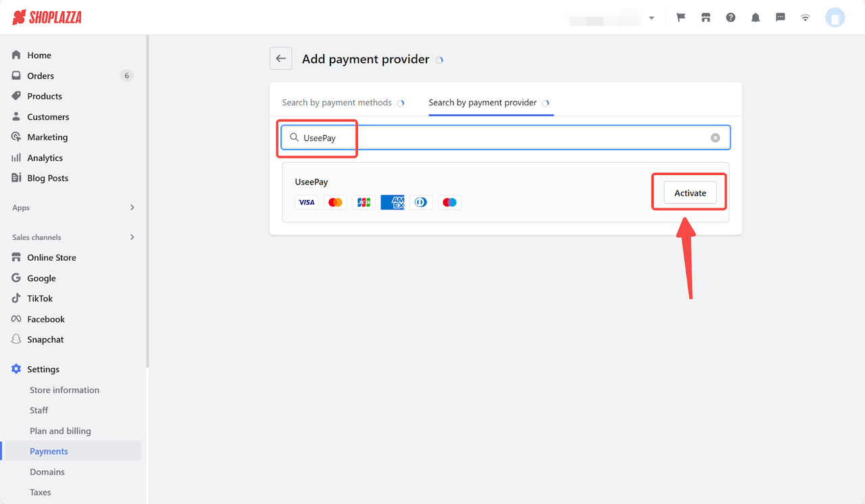
Task: Click the Orders count badge 6
Action: coord(126,76)
